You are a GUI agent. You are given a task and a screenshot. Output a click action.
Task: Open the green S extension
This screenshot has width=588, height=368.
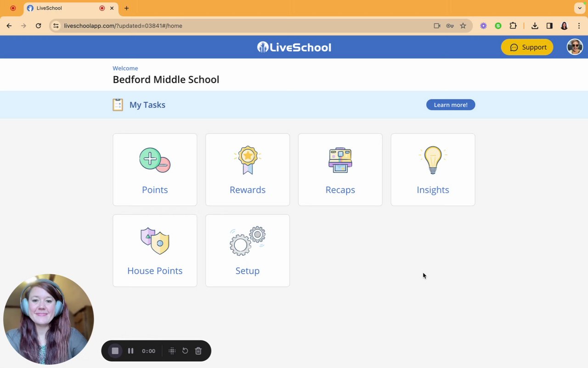click(x=498, y=26)
